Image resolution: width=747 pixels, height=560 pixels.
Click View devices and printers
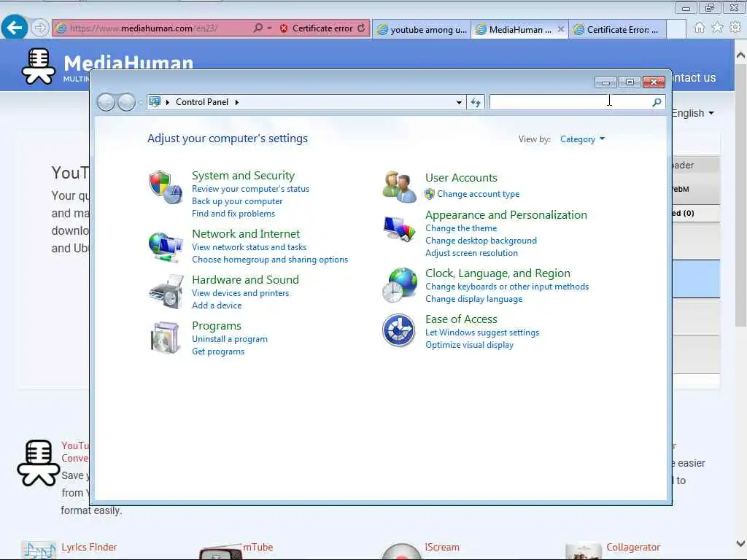click(x=240, y=293)
